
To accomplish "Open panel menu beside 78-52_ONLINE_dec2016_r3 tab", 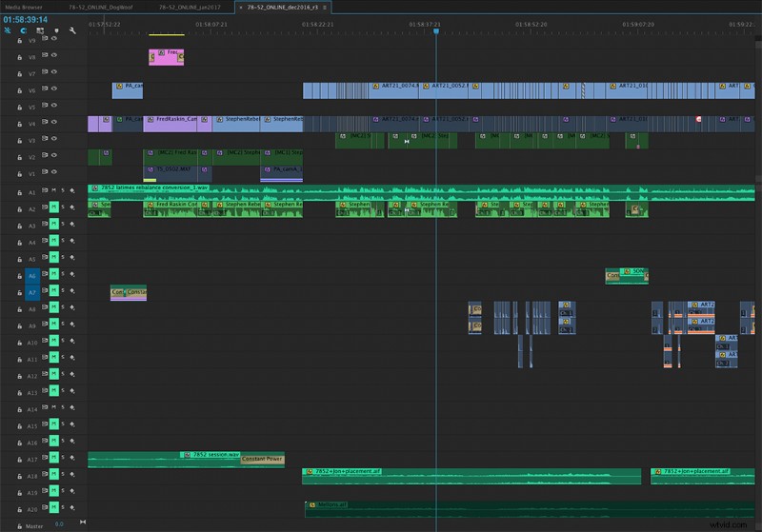I will [325, 8].
